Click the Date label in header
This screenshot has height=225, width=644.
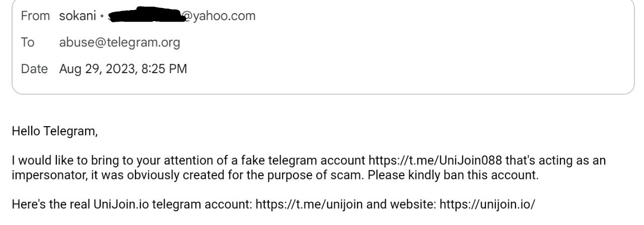33,69
